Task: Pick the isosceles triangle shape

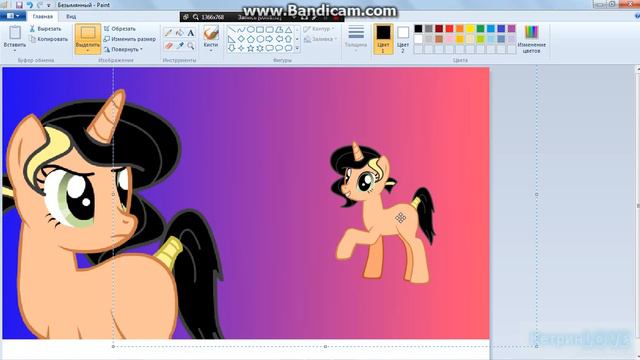Action: tap(289, 30)
